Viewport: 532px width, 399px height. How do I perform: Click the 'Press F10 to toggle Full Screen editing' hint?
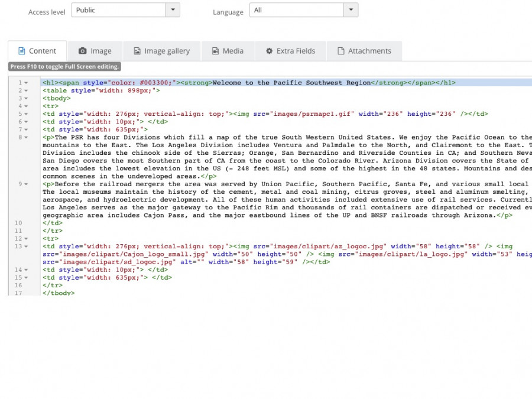(64, 66)
